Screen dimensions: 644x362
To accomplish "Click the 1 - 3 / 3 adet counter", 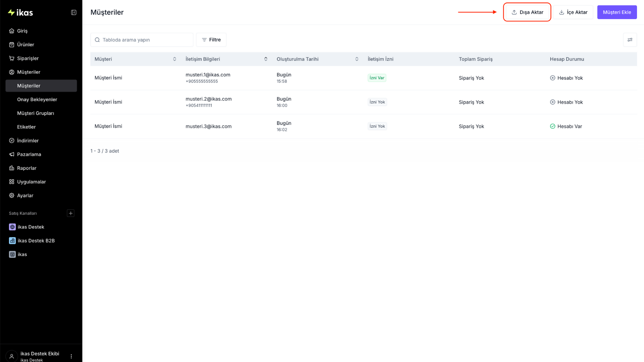I will point(105,151).
